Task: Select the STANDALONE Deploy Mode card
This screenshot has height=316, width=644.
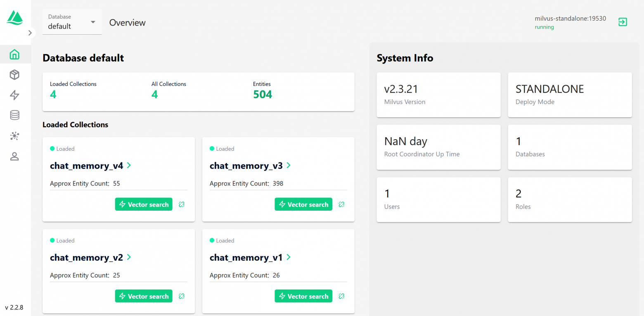Action: pos(570,95)
